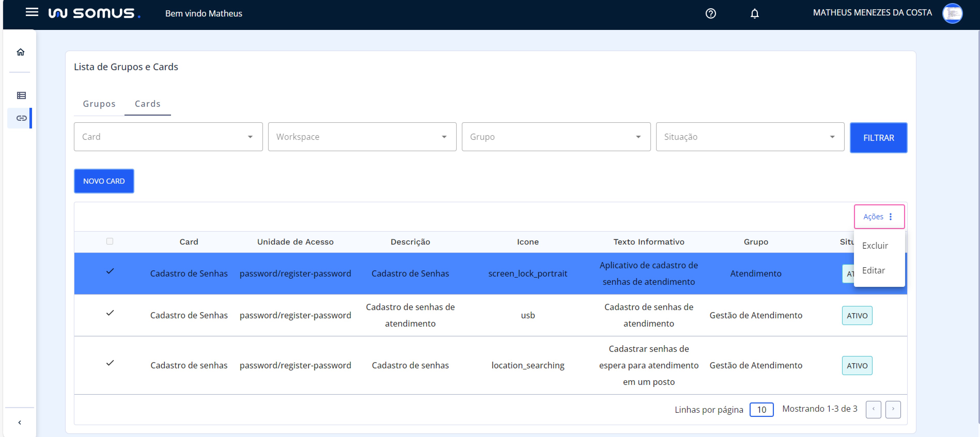The image size is (980, 437).
Task: Open the list view sidebar icon
Action: [x=21, y=95]
